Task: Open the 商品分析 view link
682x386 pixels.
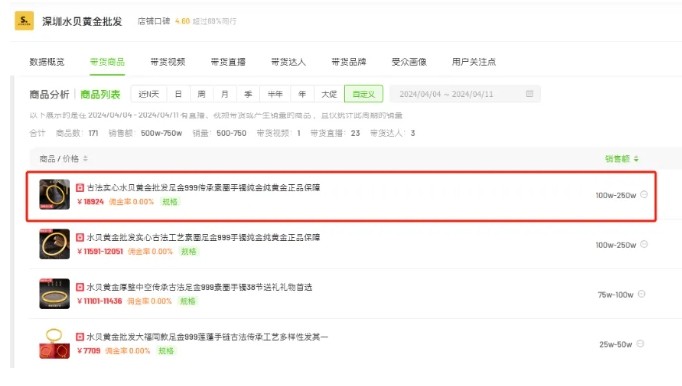Action: (49, 94)
